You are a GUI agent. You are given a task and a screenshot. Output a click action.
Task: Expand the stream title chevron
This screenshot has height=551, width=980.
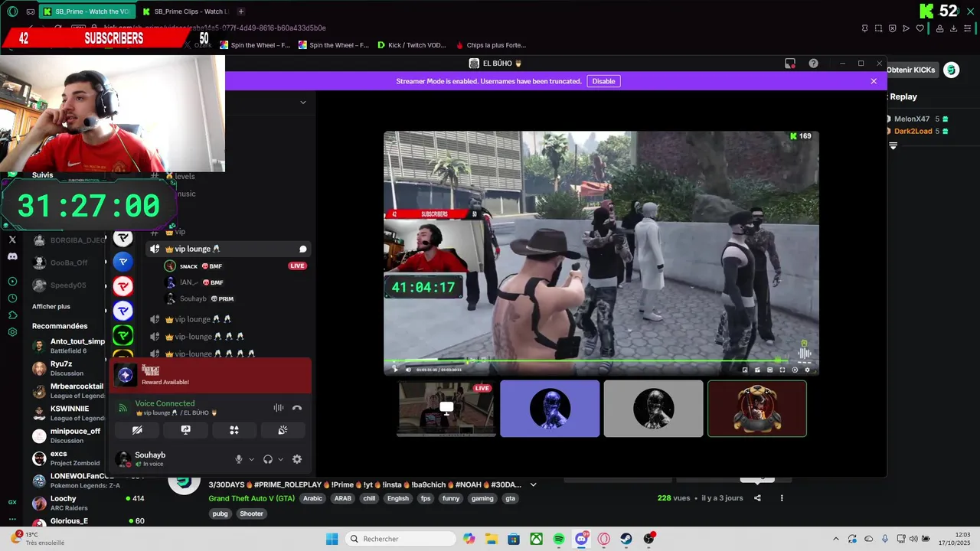click(x=534, y=484)
